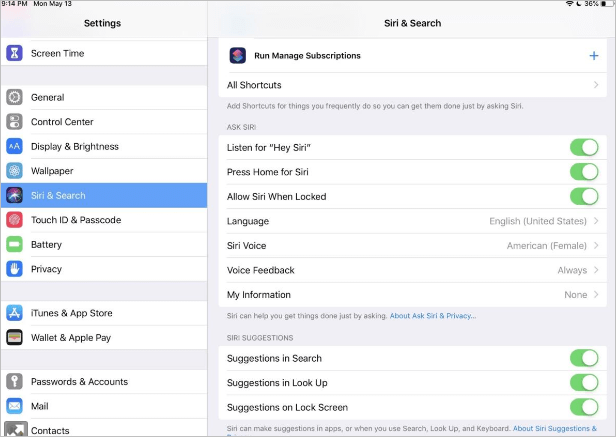This screenshot has width=616, height=437.
Task: Tap the Privacy hand icon
Action: [14, 269]
